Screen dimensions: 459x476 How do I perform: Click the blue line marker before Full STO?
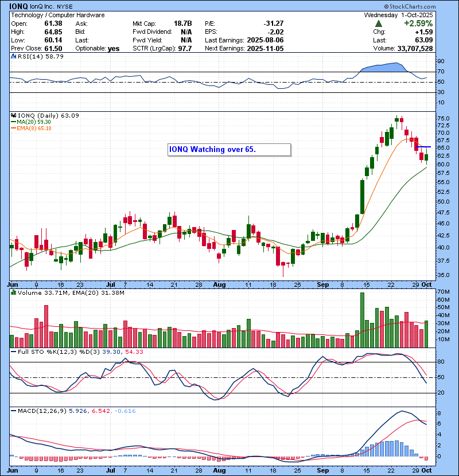(x=13, y=352)
